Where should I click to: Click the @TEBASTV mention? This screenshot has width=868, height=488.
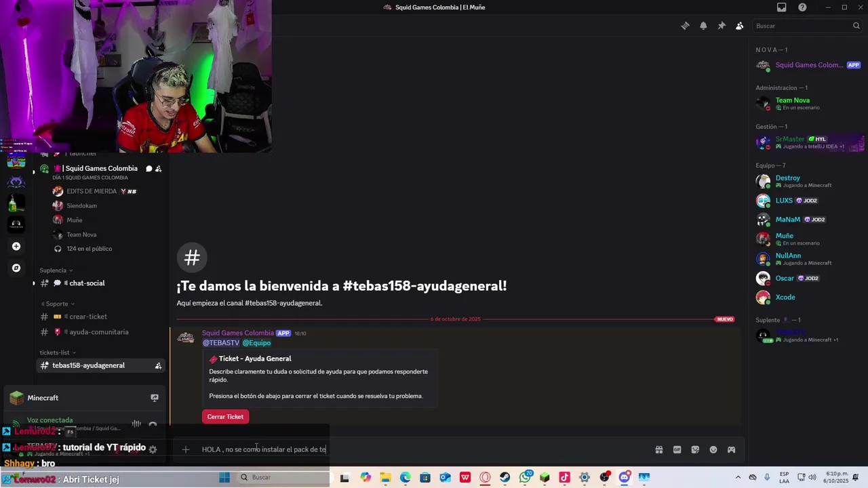pos(220,343)
